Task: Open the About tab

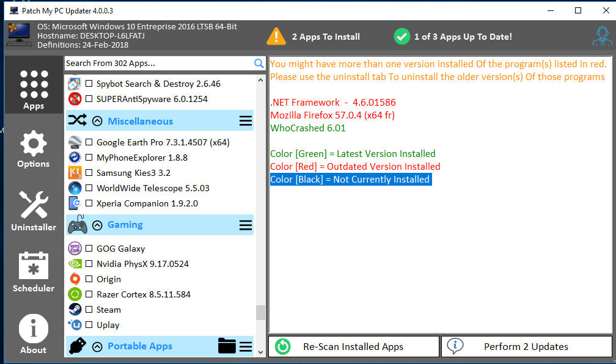Action: point(34,333)
